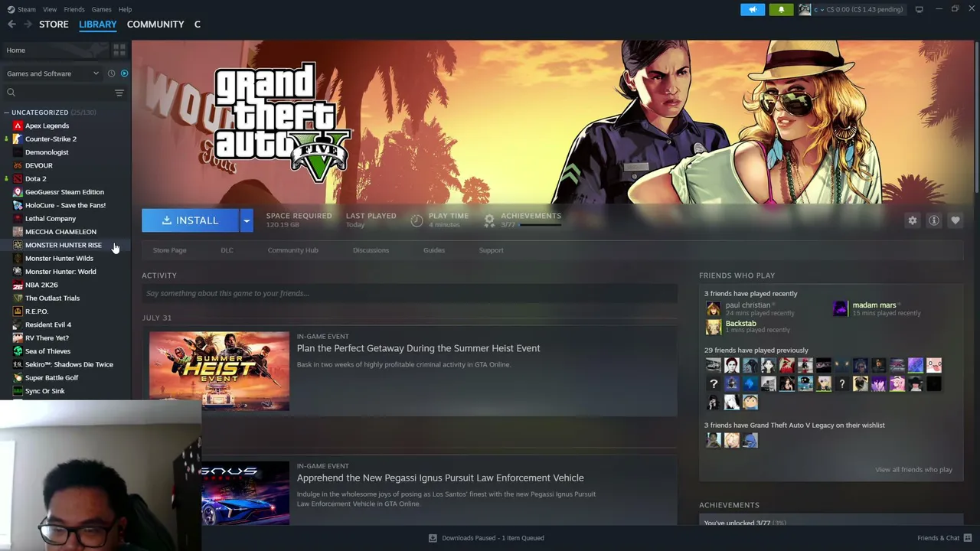Click the activity status input field
The image size is (980, 551).
point(410,293)
